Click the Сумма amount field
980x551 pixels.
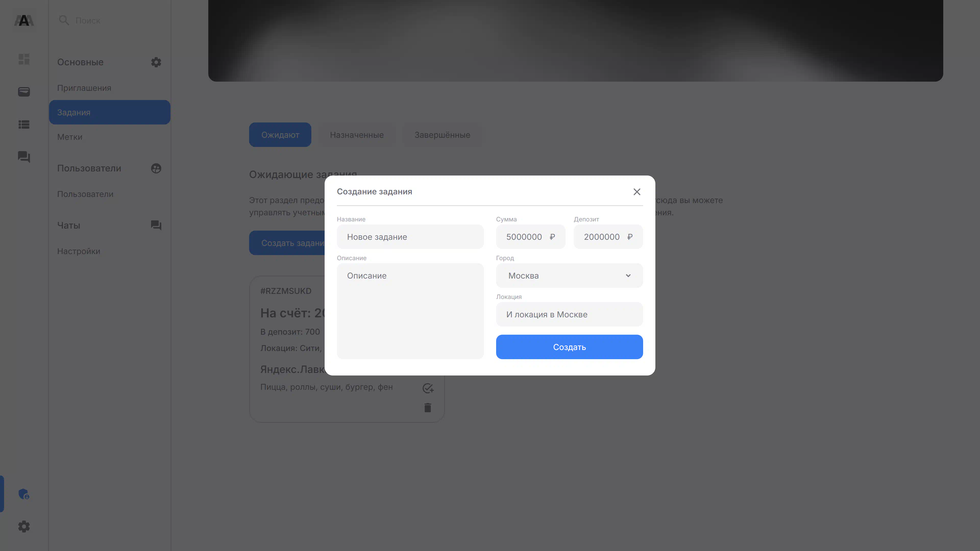coord(531,237)
